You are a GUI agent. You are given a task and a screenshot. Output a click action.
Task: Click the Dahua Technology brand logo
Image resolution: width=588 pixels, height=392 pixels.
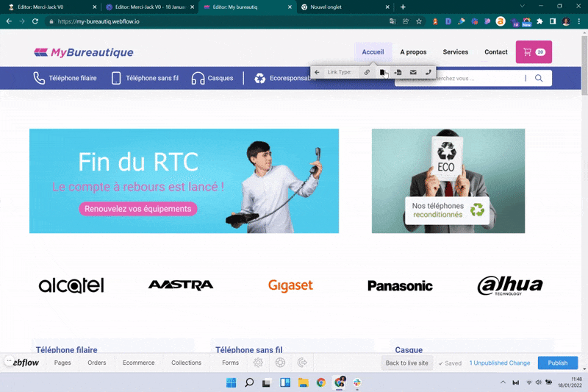510,285
